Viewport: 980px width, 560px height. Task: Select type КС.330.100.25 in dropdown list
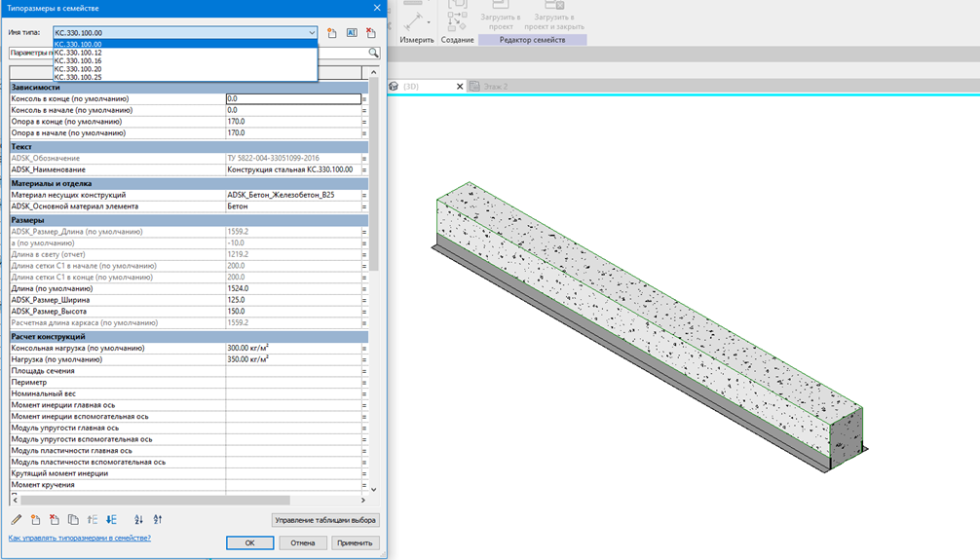pos(185,77)
